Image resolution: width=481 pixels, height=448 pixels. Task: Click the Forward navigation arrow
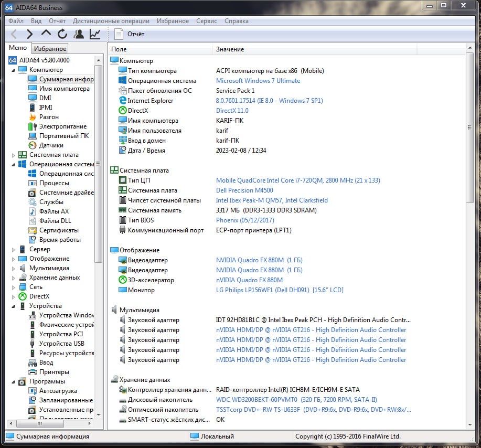[x=29, y=34]
